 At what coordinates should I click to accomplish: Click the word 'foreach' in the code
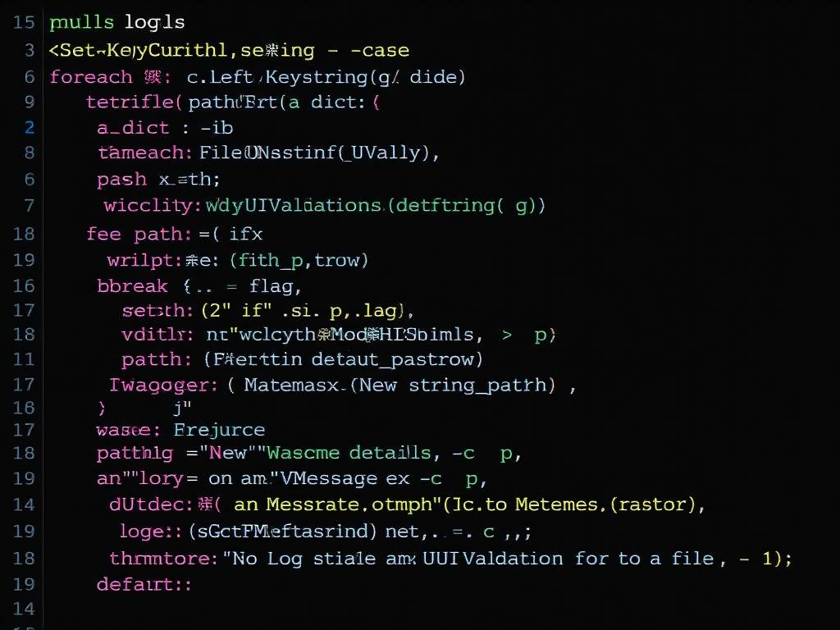coord(91,77)
